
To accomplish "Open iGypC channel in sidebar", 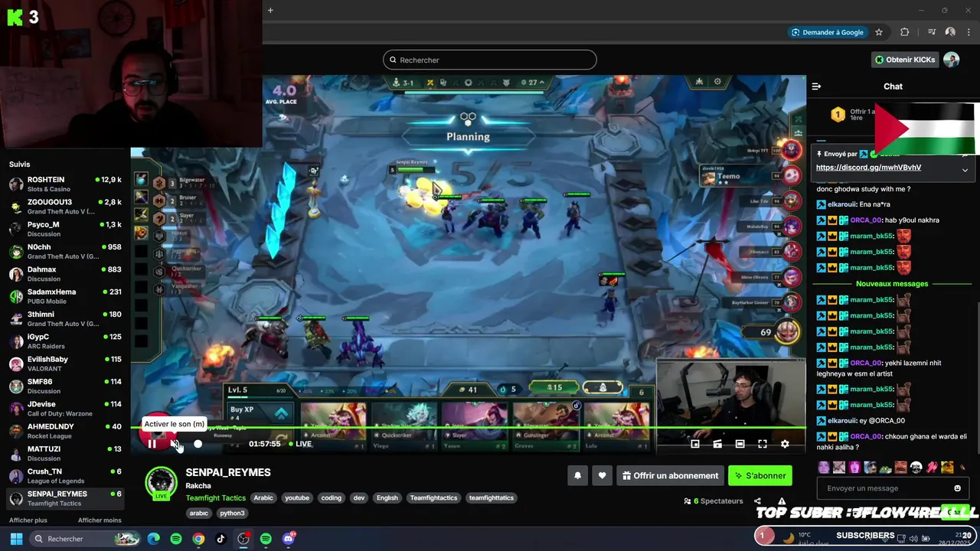I will click(65, 341).
